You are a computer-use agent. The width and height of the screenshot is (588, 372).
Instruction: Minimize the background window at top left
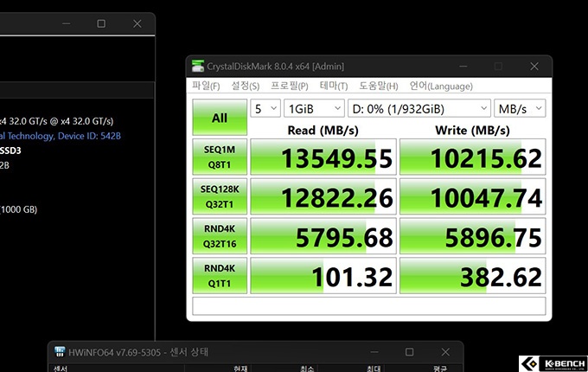67,23
